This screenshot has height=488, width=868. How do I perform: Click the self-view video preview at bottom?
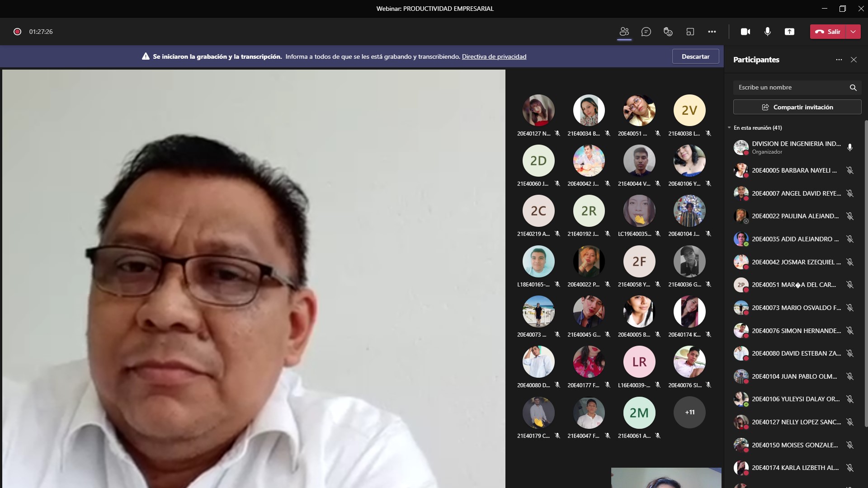tap(666, 478)
